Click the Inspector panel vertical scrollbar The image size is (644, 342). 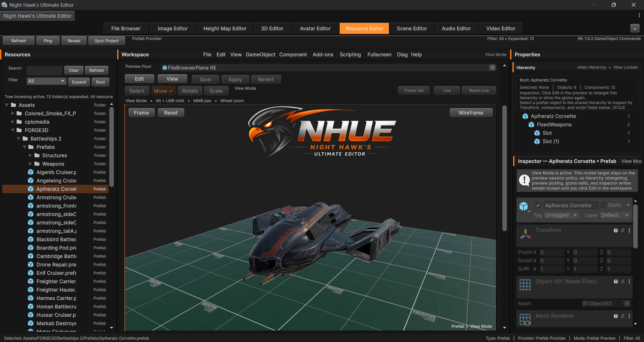point(636,226)
